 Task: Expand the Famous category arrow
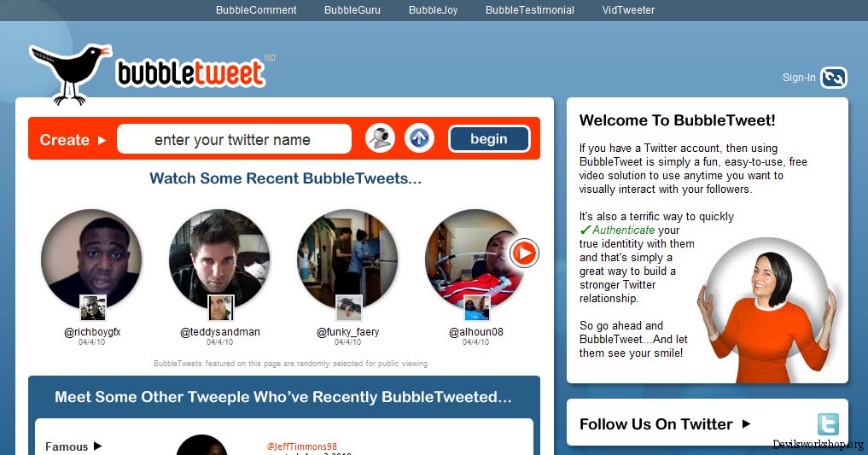pyautogui.click(x=98, y=446)
